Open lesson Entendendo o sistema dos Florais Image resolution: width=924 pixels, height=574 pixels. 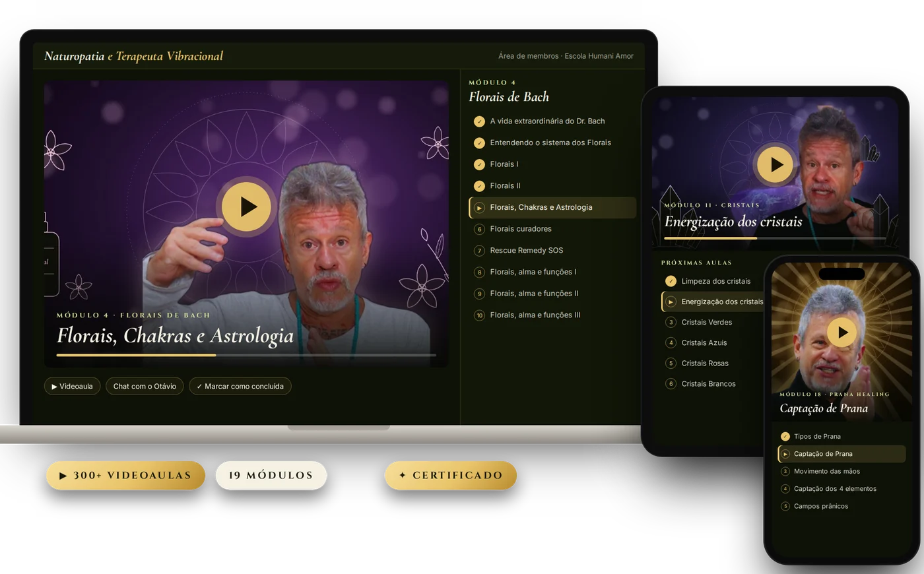pos(552,143)
